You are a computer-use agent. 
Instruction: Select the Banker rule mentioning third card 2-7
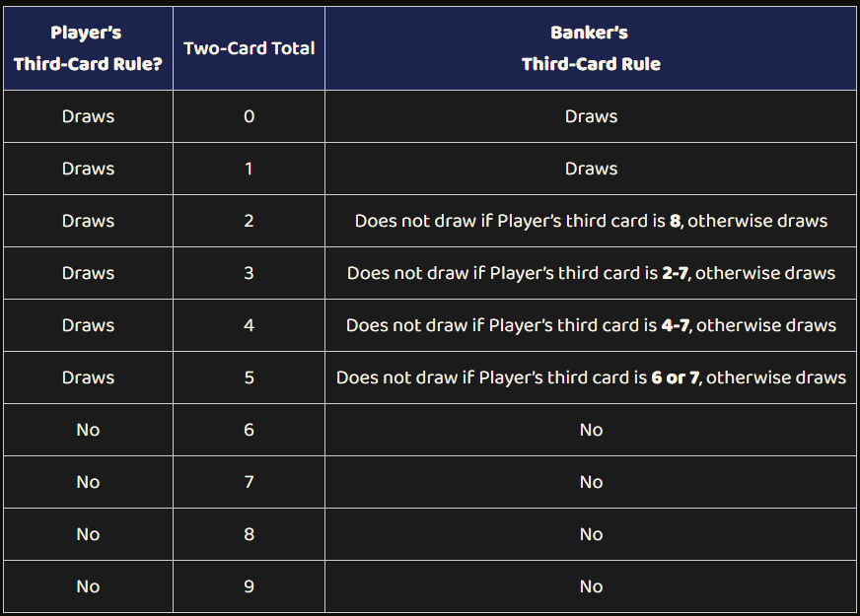[x=591, y=273]
